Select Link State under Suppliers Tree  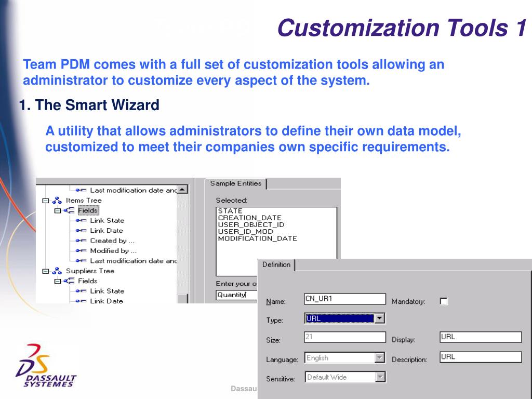click(x=107, y=291)
